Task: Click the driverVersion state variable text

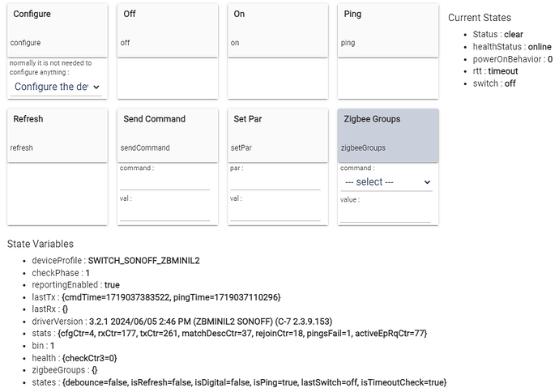Action: [181, 322]
